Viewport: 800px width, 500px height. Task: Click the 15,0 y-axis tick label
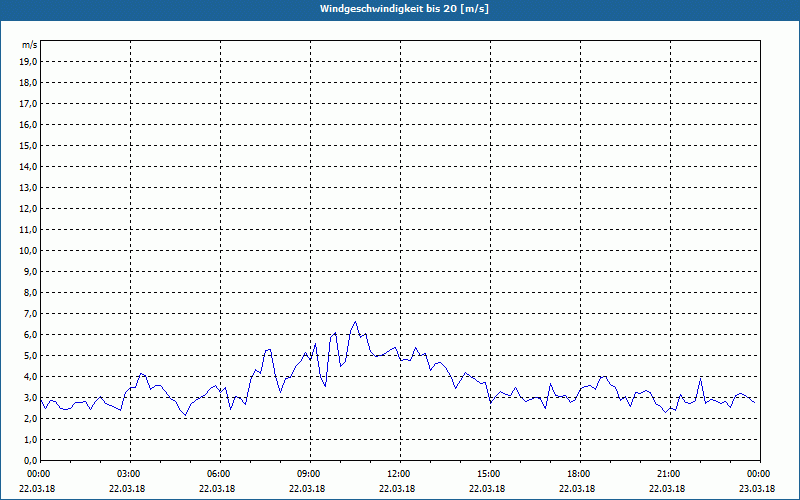tap(29, 145)
